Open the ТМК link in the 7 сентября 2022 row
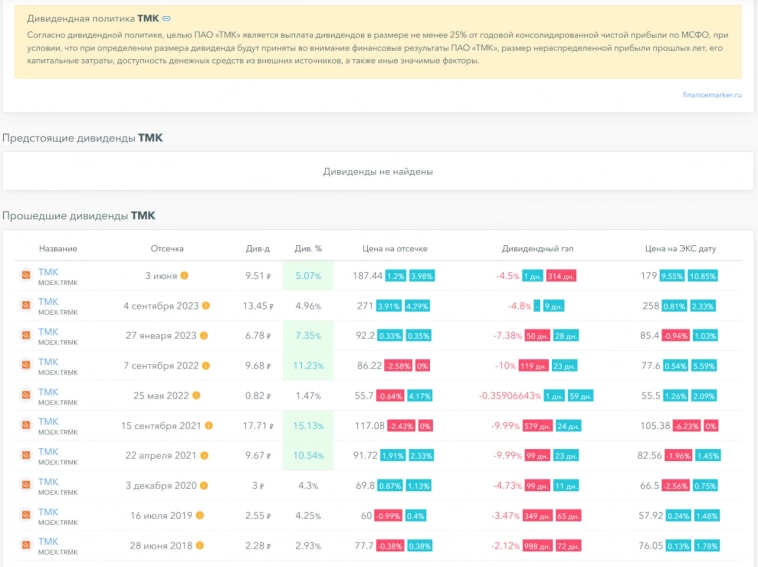758x567 pixels. (x=48, y=362)
